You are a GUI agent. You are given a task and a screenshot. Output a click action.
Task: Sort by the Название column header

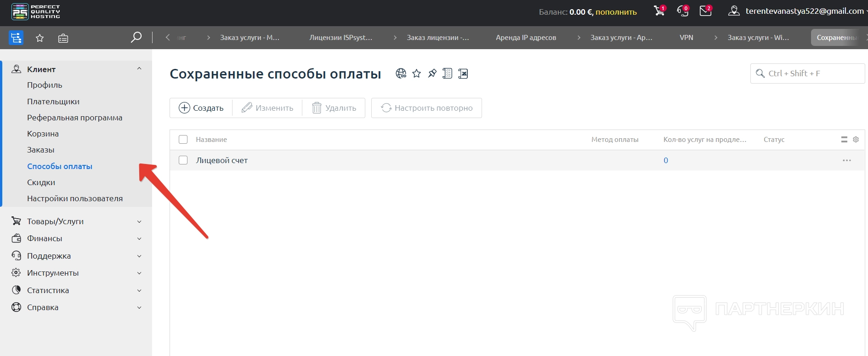click(x=211, y=140)
